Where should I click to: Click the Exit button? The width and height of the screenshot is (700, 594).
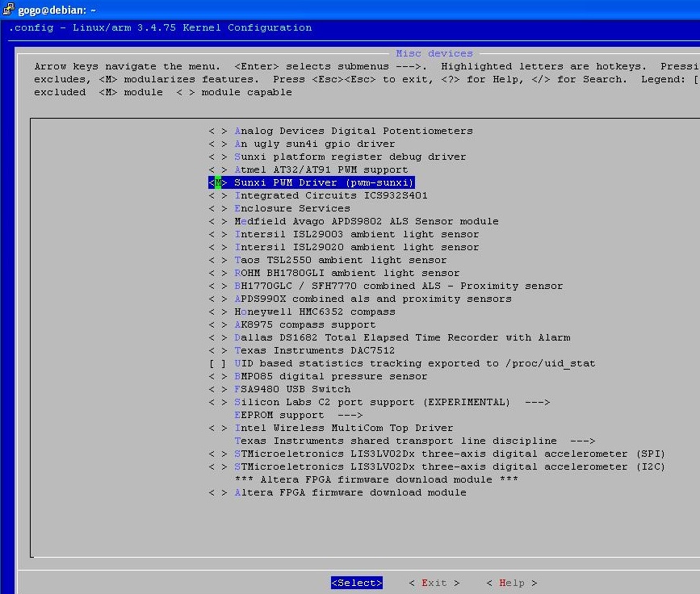click(x=434, y=583)
